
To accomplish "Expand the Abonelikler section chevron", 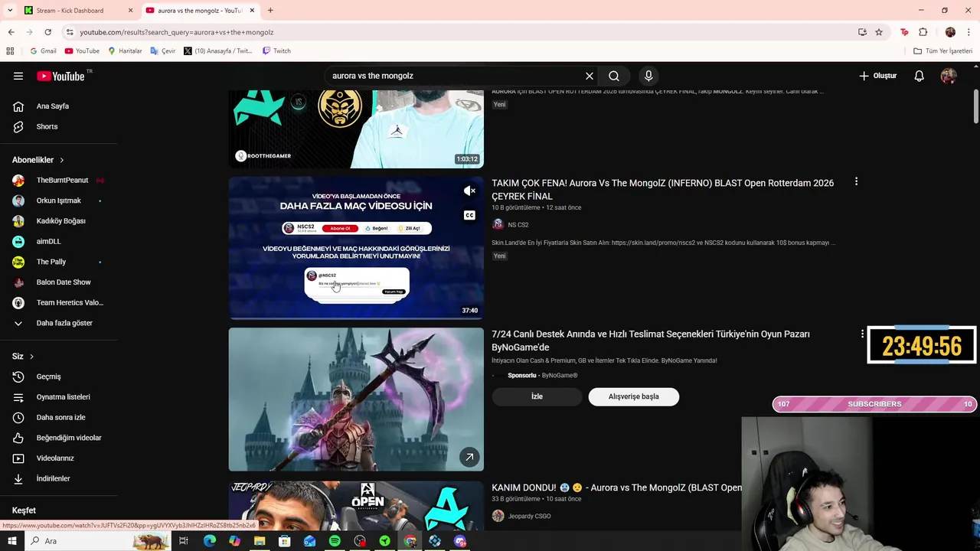I will point(62,160).
